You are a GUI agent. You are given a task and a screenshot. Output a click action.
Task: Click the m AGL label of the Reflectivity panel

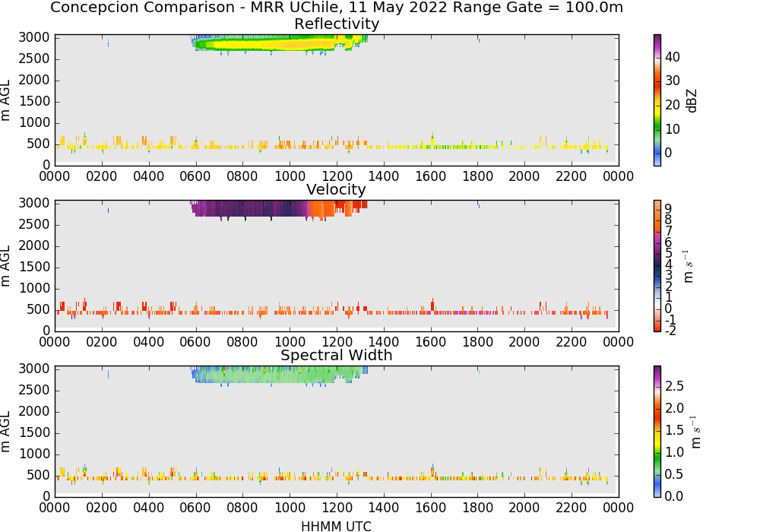tap(5, 100)
